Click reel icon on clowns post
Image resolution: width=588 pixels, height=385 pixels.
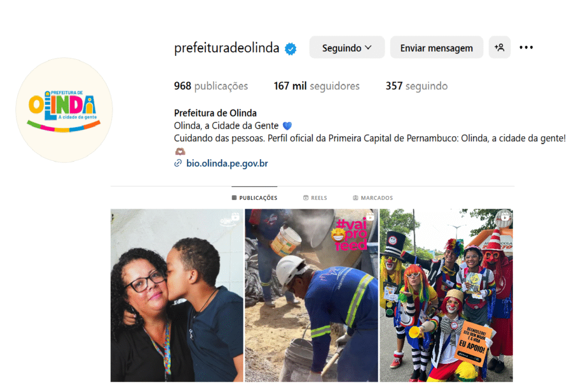pyautogui.click(x=505, y=217)
